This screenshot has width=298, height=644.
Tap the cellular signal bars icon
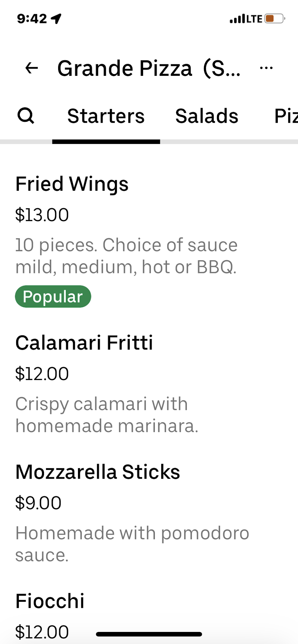pyautogui.click(x=237, y=19)
